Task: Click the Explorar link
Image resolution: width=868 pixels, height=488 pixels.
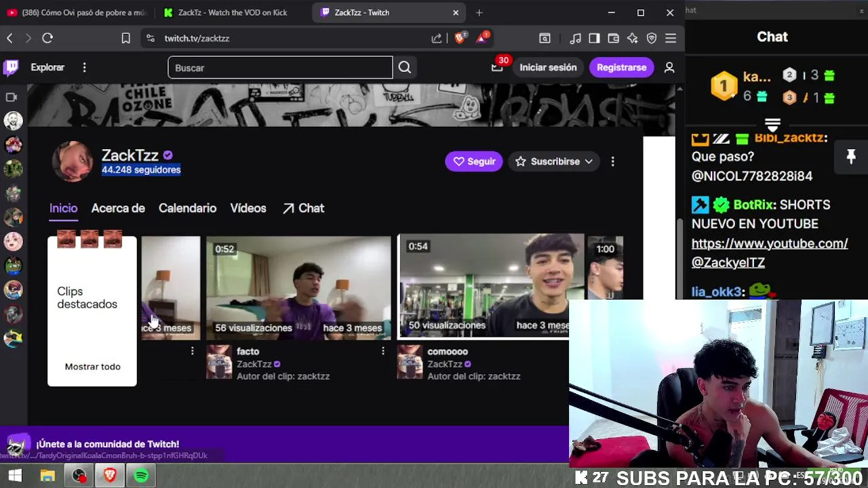Action: [x=47, y=67]
